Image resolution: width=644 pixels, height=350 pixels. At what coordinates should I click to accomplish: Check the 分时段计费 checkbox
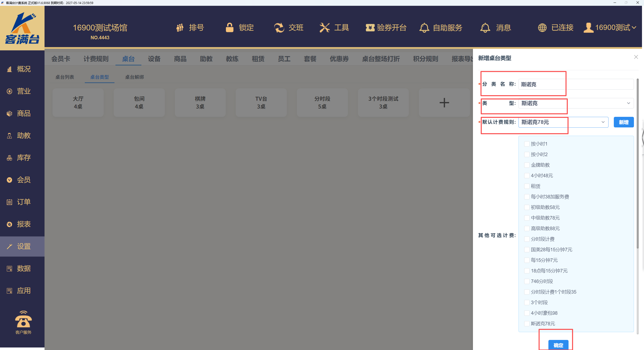(x=527, y=239)
